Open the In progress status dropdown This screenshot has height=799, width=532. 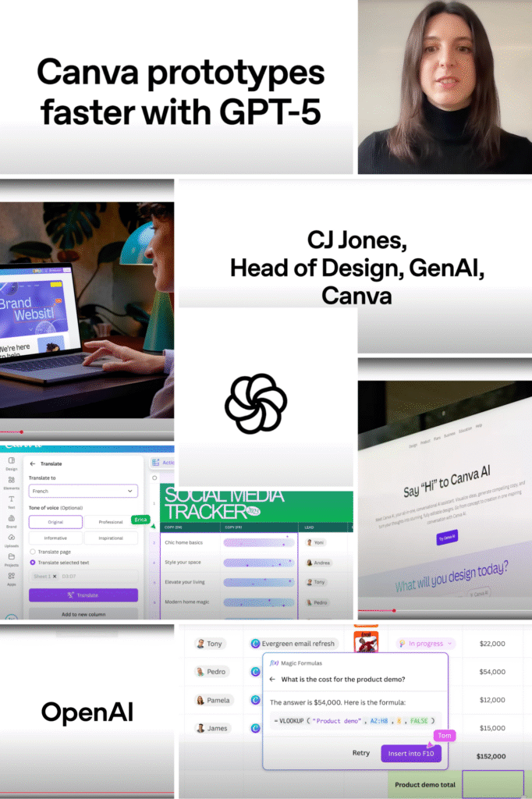[426, 644]
